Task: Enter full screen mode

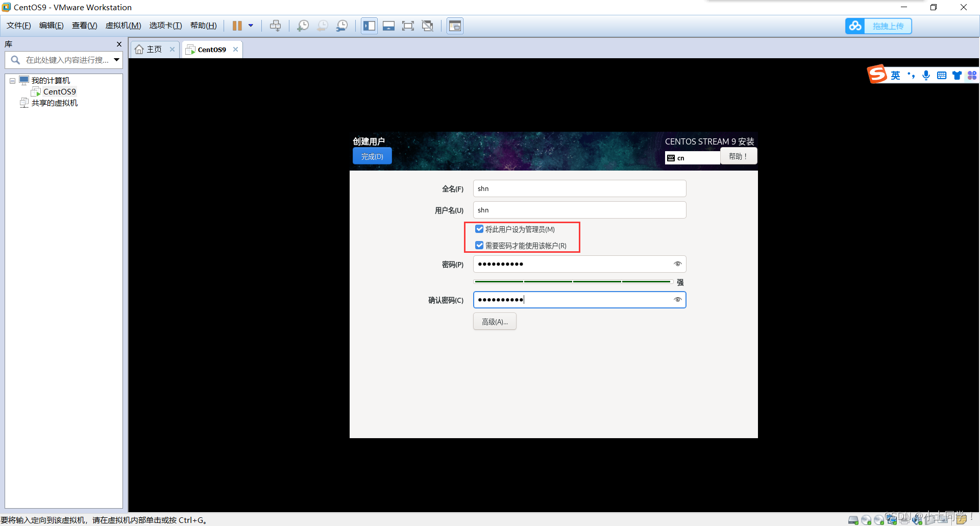Action: [x=408, y=26]
